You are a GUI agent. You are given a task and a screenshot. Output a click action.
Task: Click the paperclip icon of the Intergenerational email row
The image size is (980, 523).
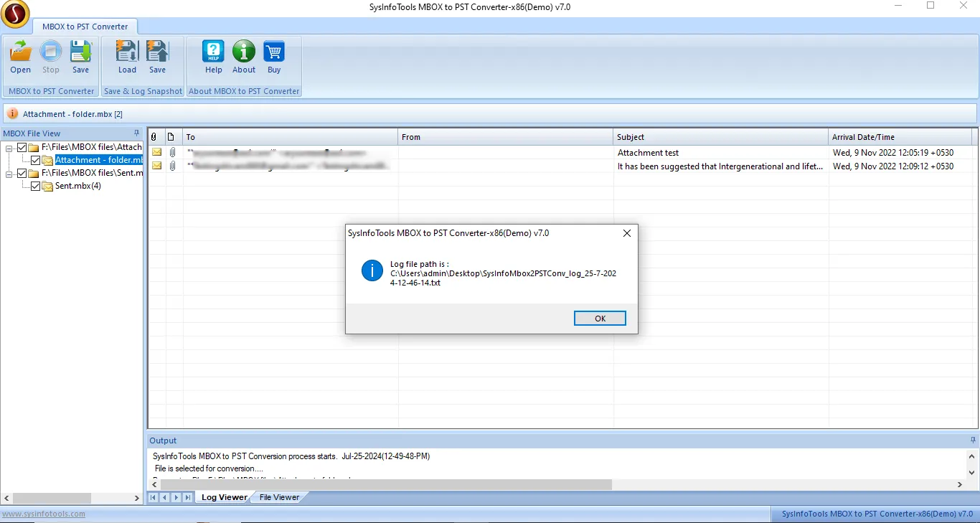tap(172, 166)
